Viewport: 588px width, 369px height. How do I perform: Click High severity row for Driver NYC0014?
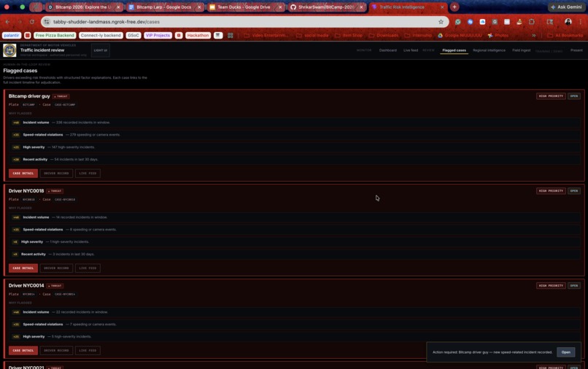(x=295, y=337)
